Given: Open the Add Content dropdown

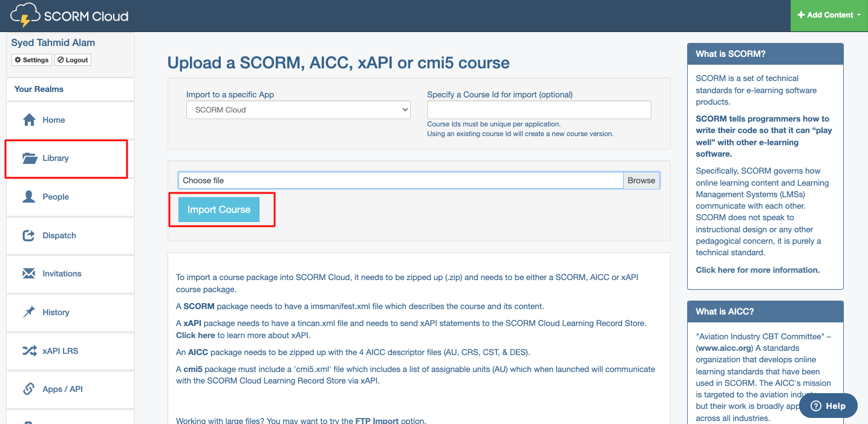Looking at the screenshot, I should [x=829, y=15].
